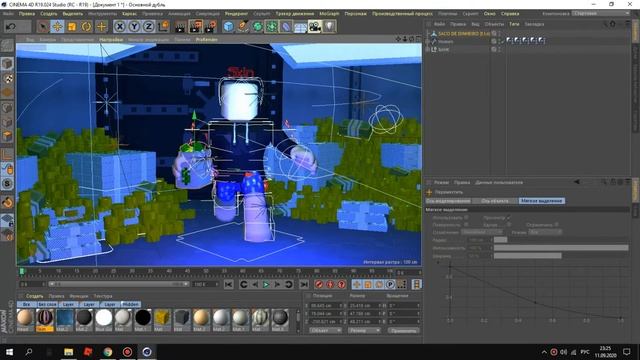Click Make Editable in left toolbar
The height and width of the screenshot is (360, 640).
[x=7, y=45]
